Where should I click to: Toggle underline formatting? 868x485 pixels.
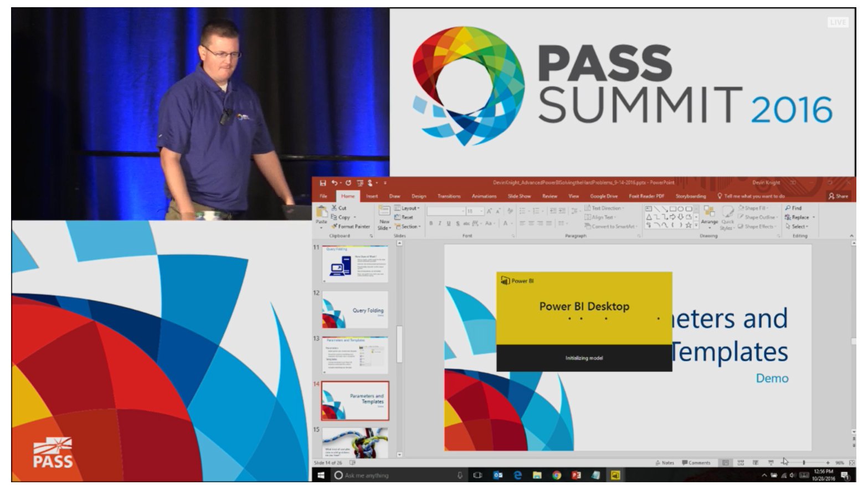pos(448,223)
